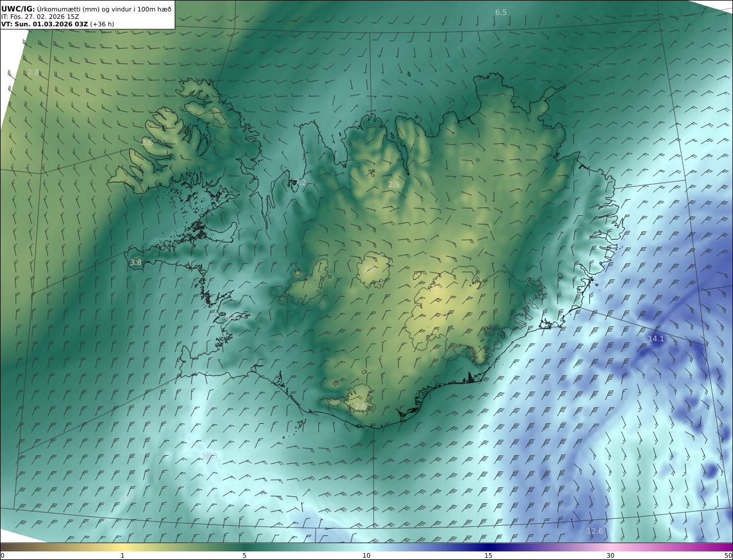This screenshot has width=733, height=560.
Task: Click the 12.6 value label on the map
Action: (595, 531)
